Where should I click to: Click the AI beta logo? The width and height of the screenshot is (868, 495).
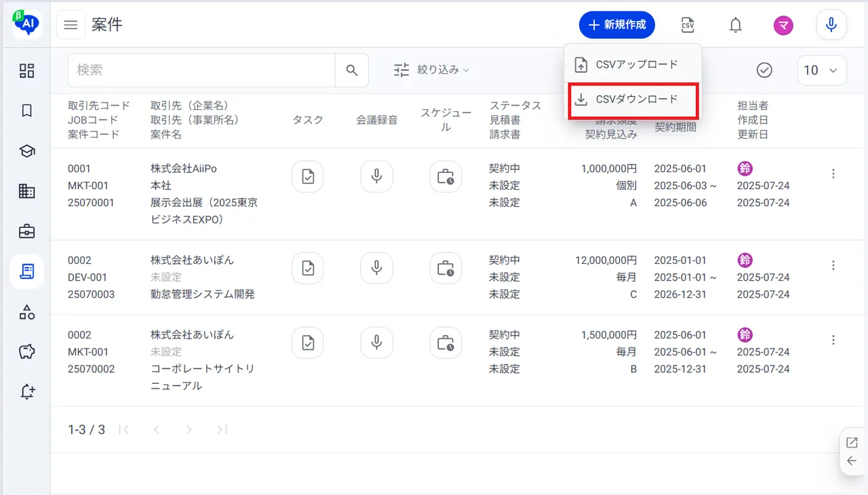click(x=27, y=24)
